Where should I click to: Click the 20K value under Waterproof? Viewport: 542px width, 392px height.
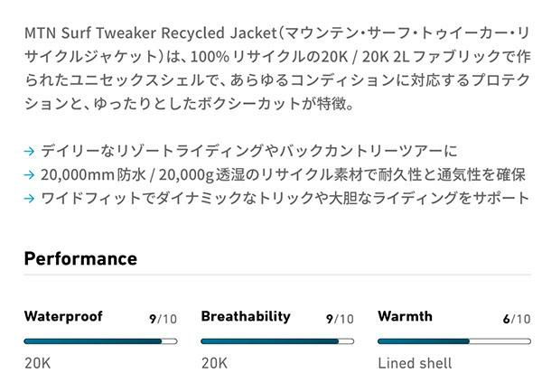37,364
